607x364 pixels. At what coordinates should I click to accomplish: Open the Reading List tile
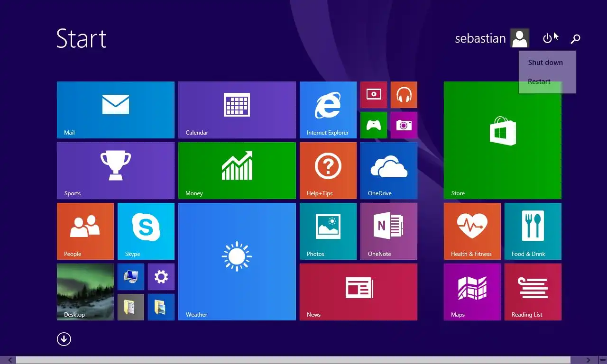click(x=533, y=292)
